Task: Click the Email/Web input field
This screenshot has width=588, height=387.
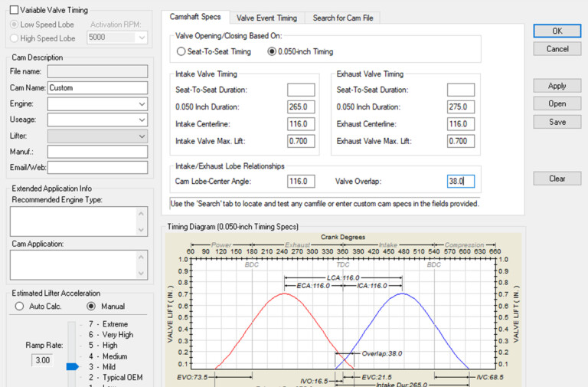Action: click(97, 167)
